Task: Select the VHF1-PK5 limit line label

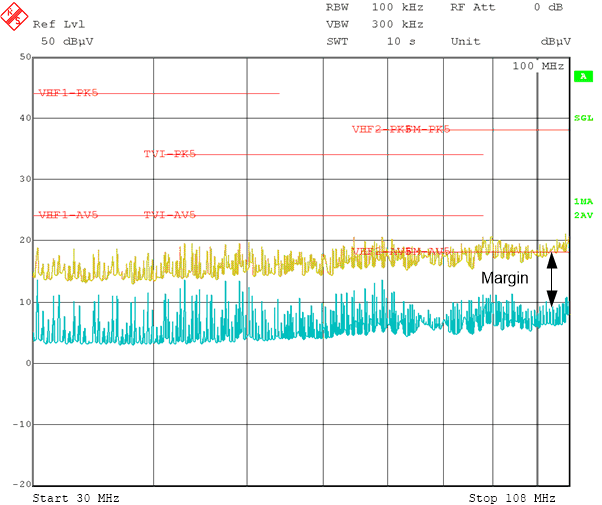Action: point(68,93)
